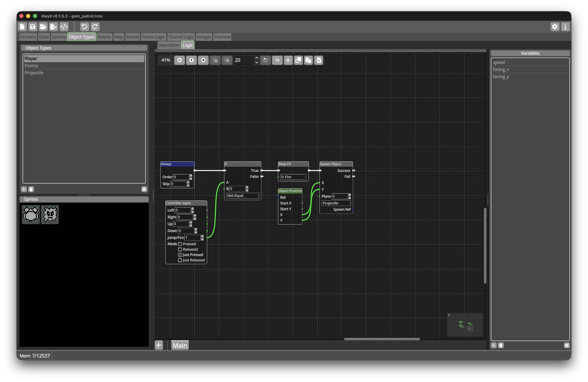
Task: Click the horizontal graph scrollbar
Action: [382, 339]
